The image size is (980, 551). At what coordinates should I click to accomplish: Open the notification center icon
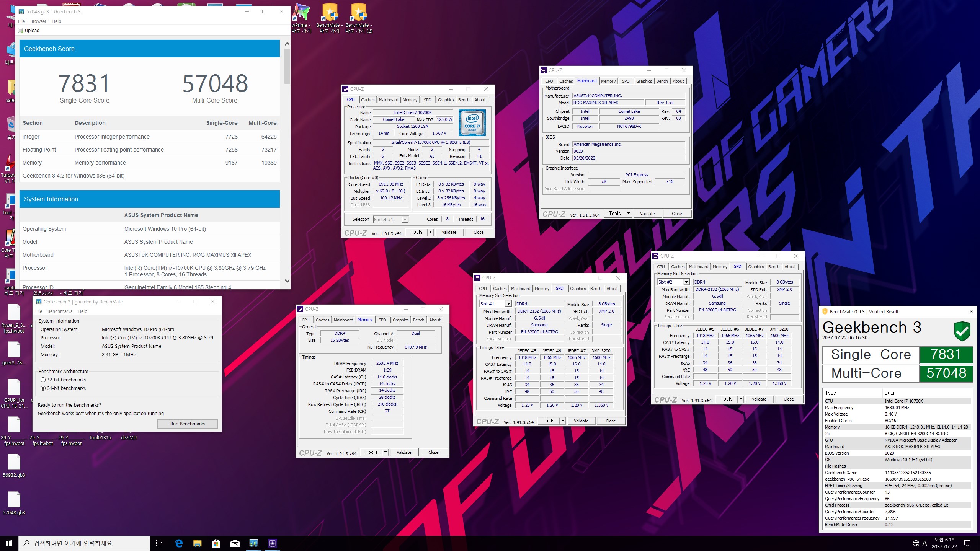[x=967, y=543]
